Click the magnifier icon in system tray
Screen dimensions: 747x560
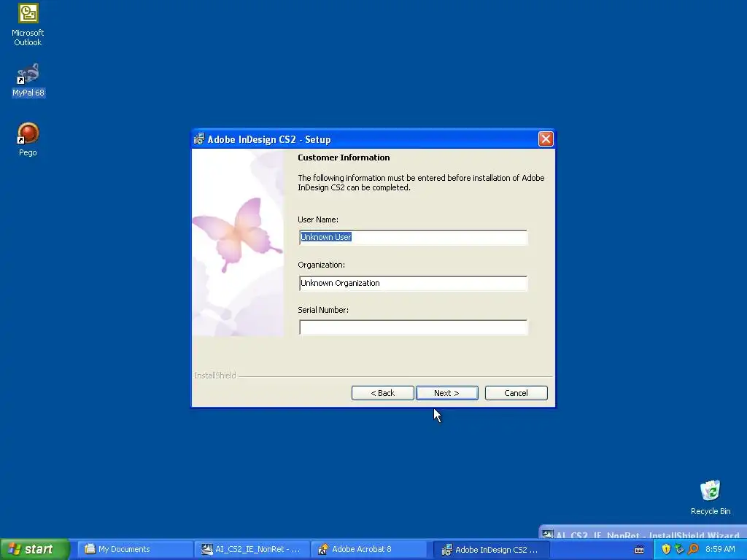(693, 549)
